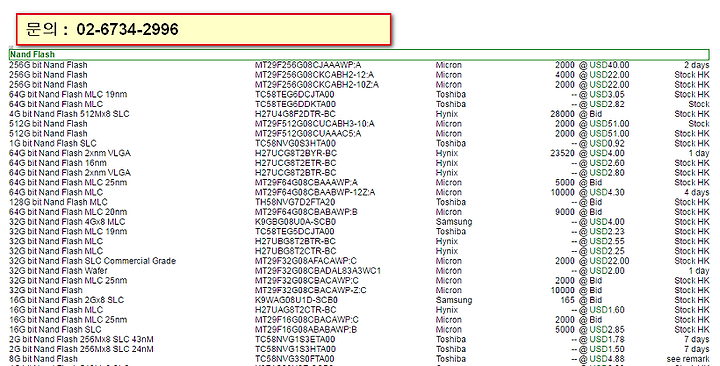Select quantity 28000
The image size is (720, 366).
(x=562, y=114)
